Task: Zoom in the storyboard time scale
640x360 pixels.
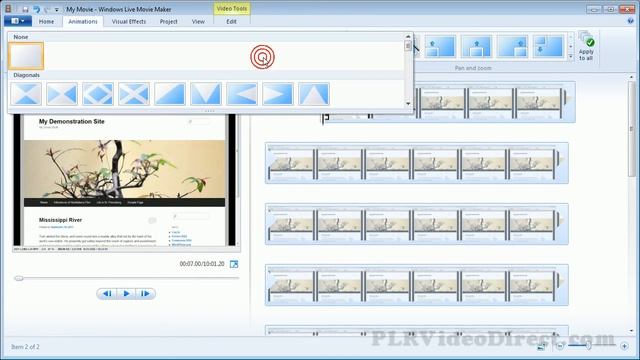Action: coord(624,346)
